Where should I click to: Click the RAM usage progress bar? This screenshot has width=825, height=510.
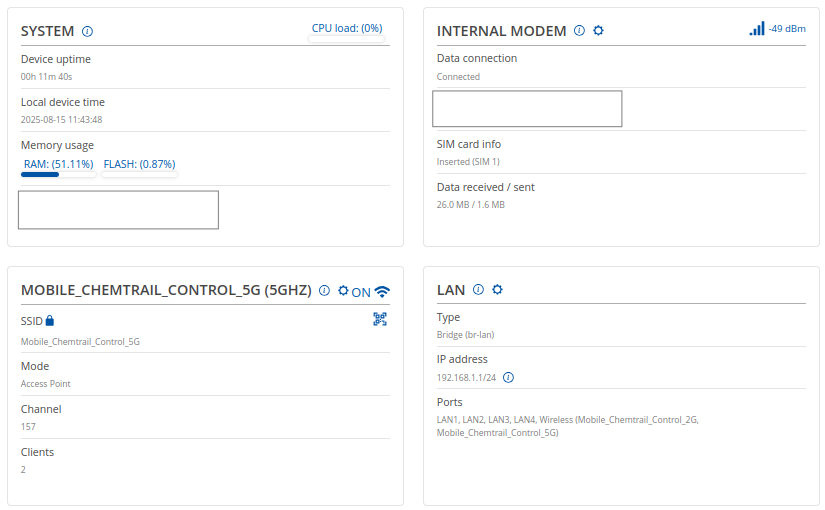click(x=58, y=175)
